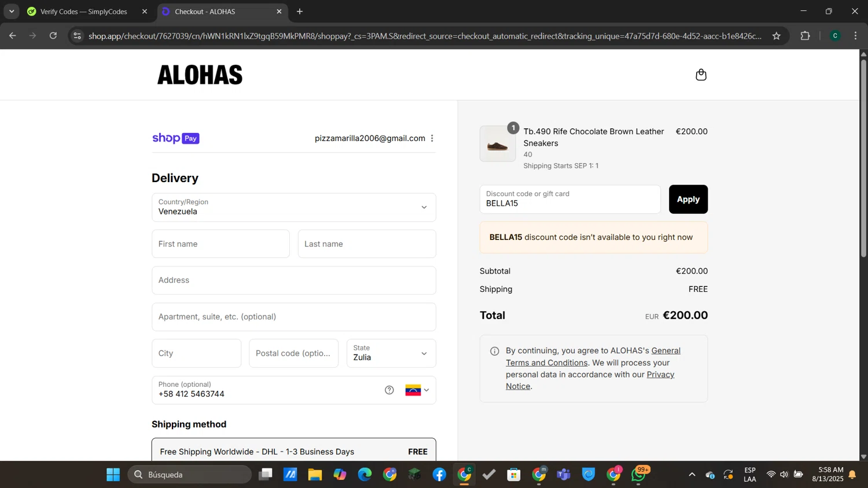The width and height of the screenshot is (868, 488).
Task: Click the Last name field
Action: click(367, 244)
